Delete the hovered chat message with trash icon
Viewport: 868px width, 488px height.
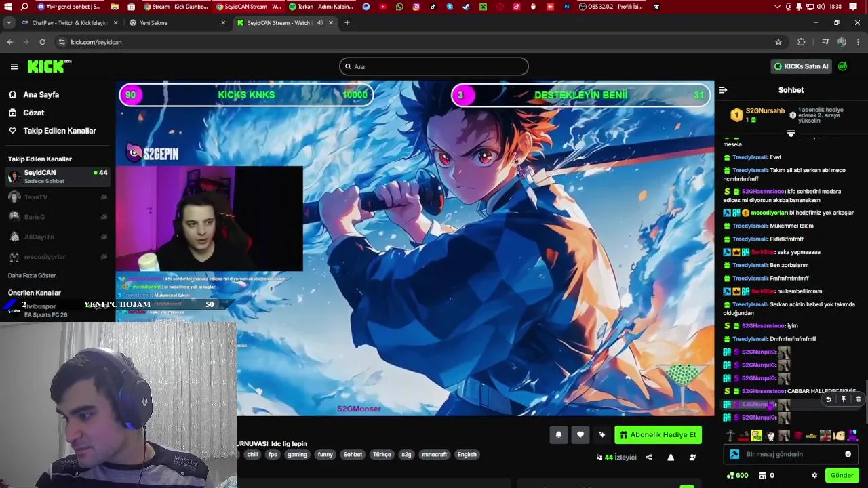(x=858, y=400)
